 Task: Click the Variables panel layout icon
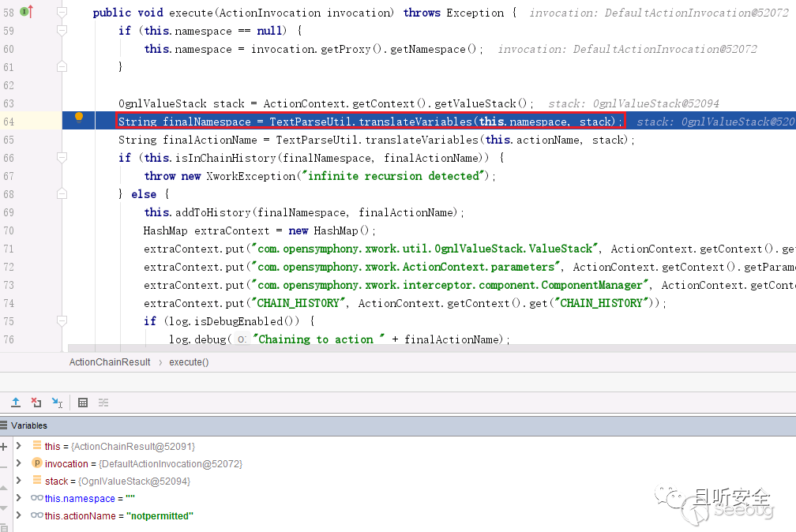[4, 425]
